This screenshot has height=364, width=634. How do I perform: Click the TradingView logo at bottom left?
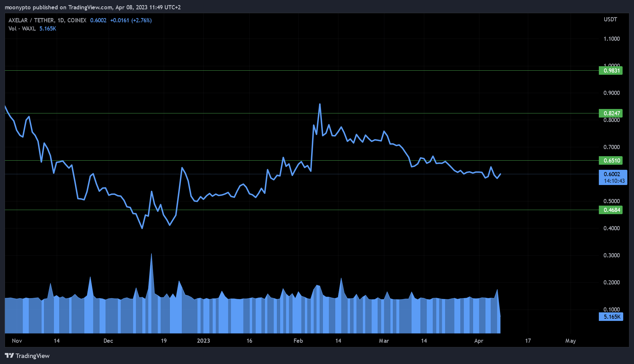(27, 356)
